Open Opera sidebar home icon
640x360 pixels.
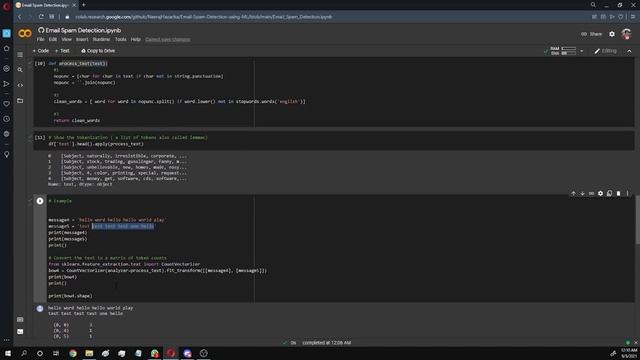click(7, 49)
